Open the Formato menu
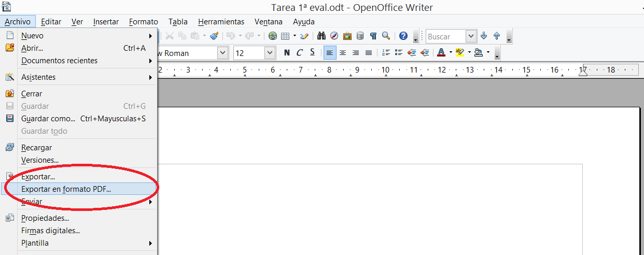Image resolution: width=644 pixels, height=255 pixels. [x=144, y=22]
